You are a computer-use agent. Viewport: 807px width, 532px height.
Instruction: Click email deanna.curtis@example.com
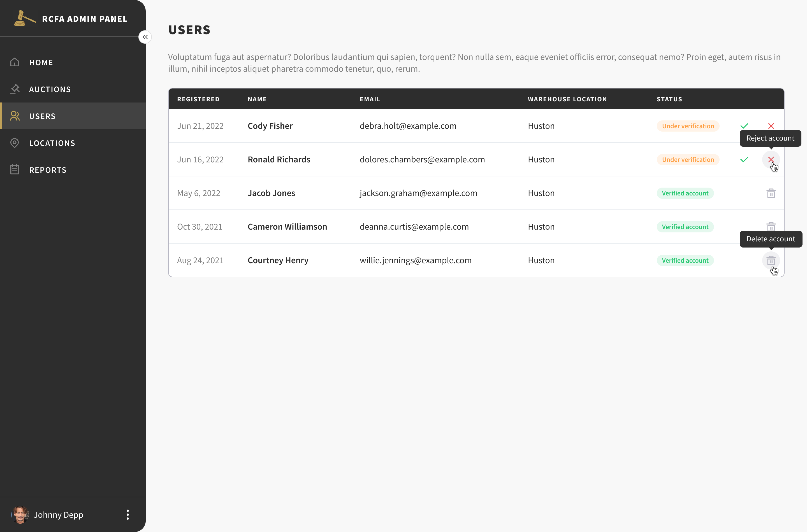point(414,227)
